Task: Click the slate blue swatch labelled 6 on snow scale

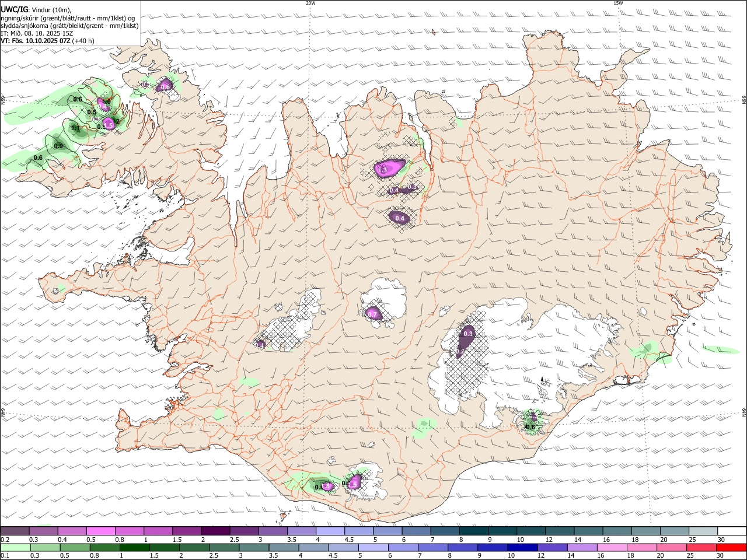Action: (x=416, y=531)
